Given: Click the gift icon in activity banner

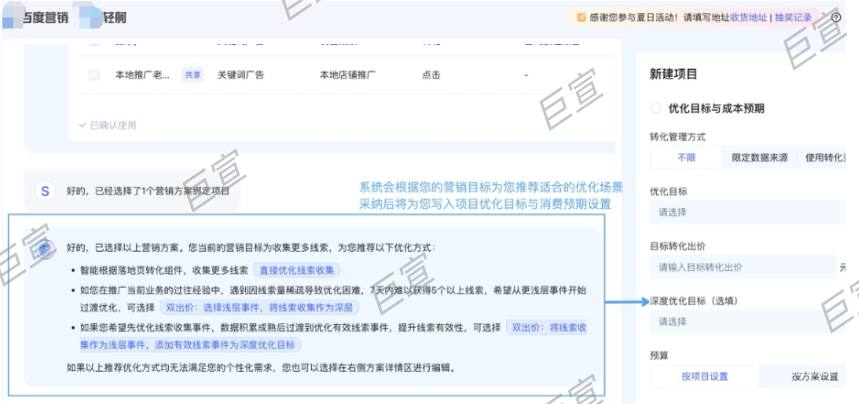Looking at the screenshot, I should pos(582,18).
